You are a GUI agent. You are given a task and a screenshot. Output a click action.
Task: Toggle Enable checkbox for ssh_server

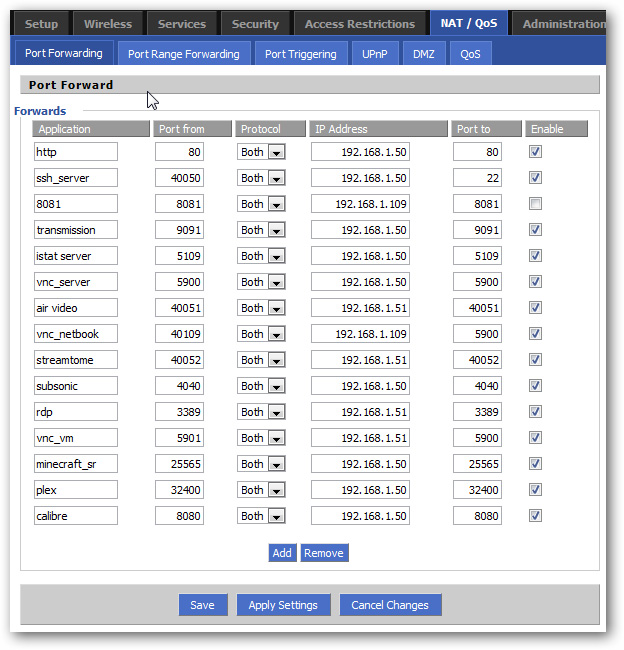click(535, 178)
